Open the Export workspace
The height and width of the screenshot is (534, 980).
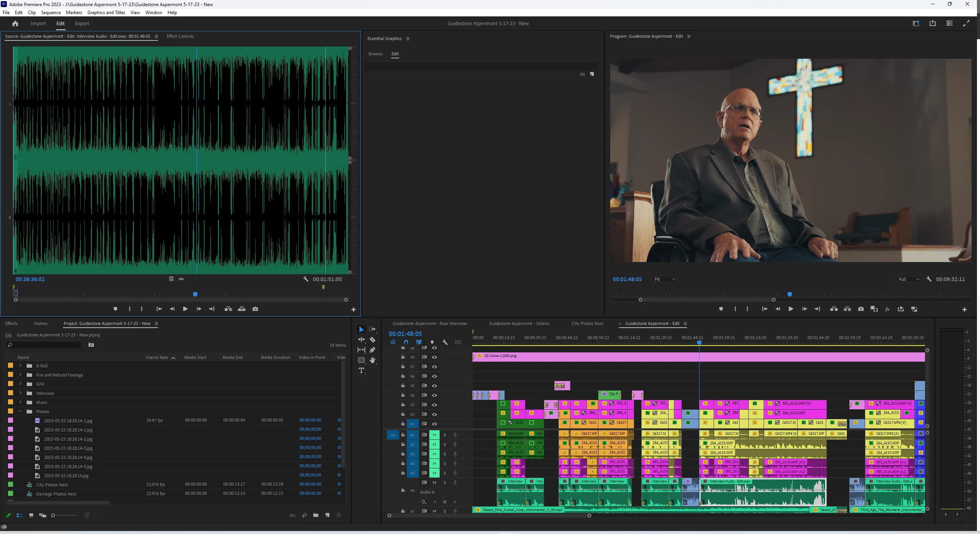(x=82, y=24)
